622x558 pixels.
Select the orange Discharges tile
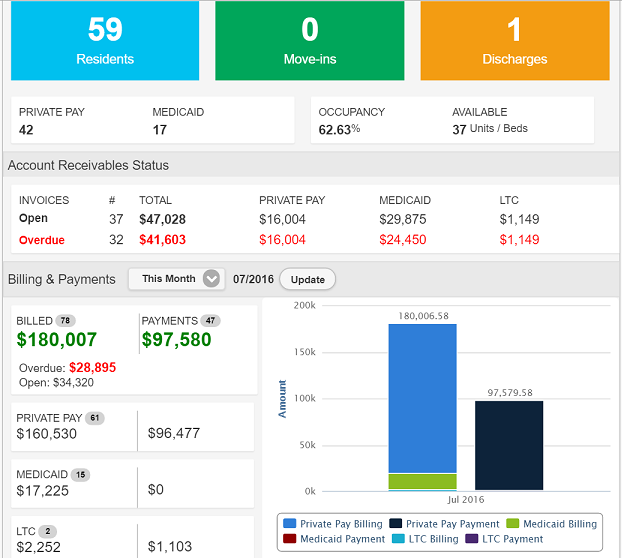tap(514, 41)
